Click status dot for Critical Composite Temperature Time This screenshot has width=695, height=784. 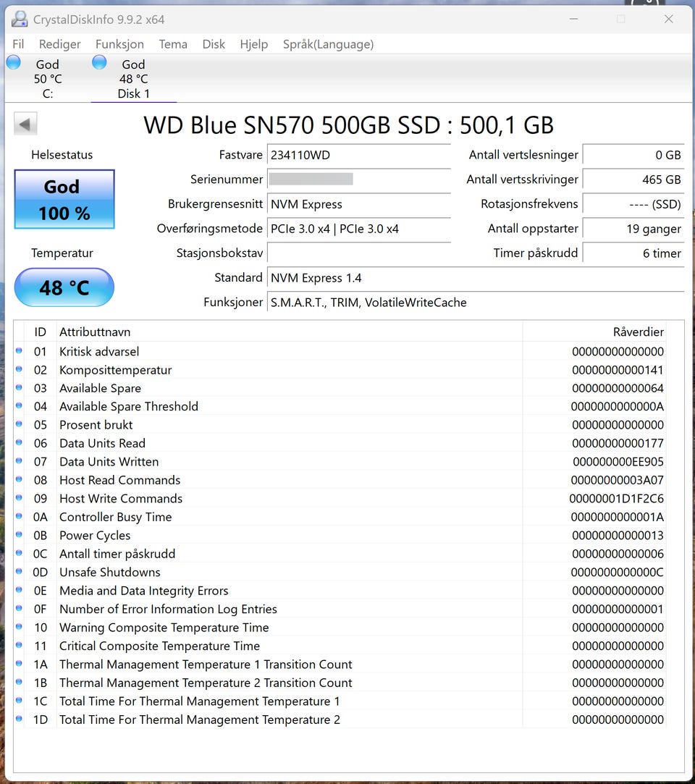pyautogui.click(x=19, y=645)
